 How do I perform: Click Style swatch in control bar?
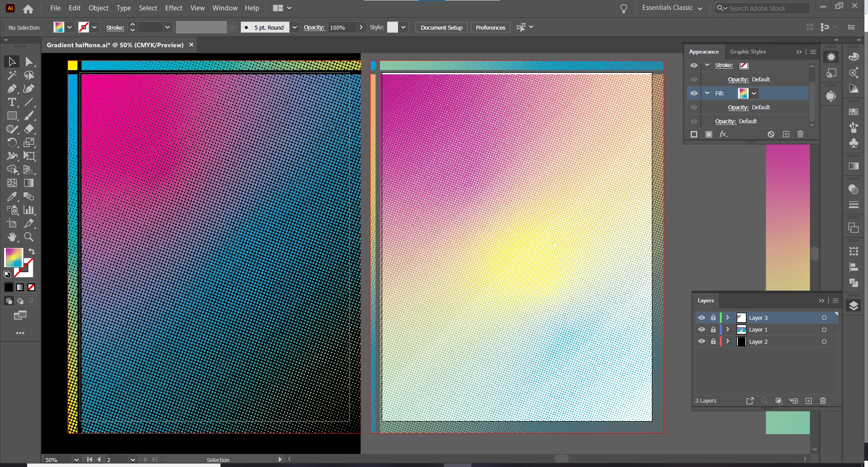393,27
